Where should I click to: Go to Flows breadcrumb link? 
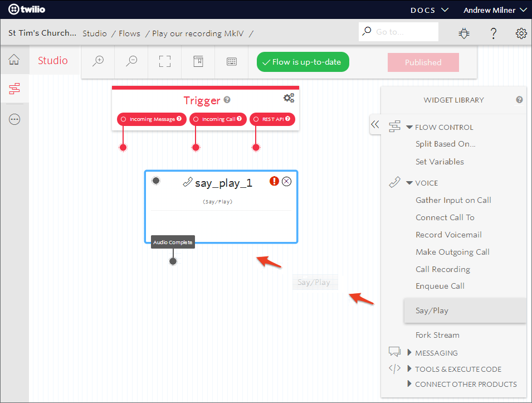point(129,33)
